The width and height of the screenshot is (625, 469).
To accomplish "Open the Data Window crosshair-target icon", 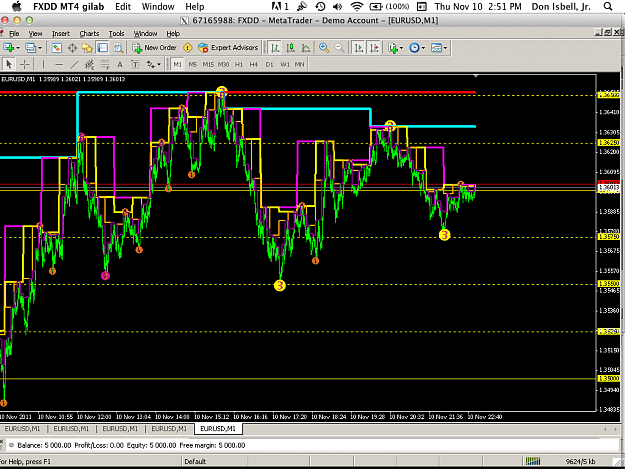I will pos(72,48).
